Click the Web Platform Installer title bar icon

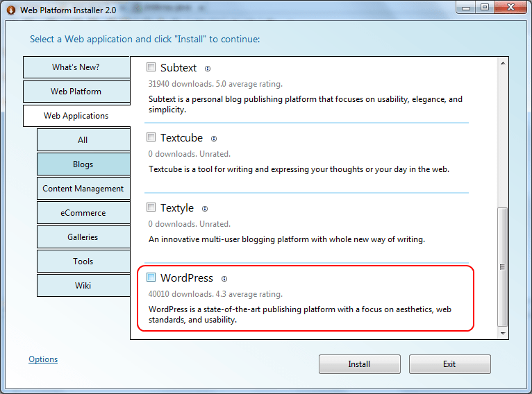[11, 10]
